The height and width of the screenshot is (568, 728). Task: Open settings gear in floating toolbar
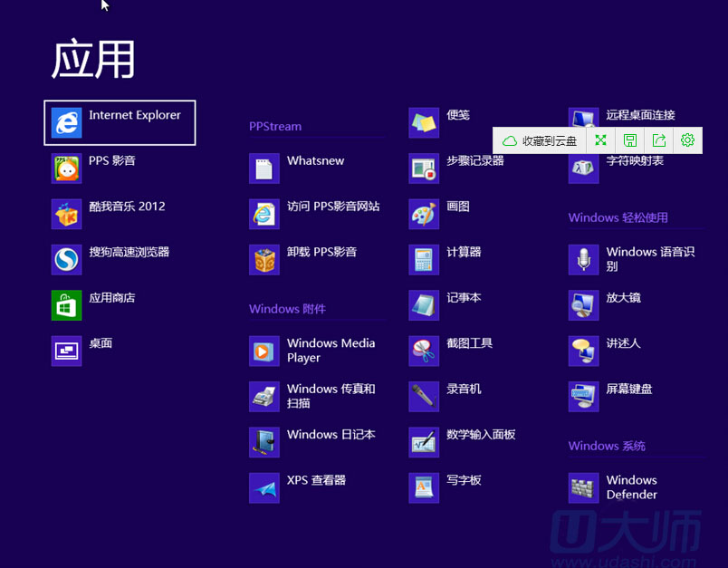point(687,140)
